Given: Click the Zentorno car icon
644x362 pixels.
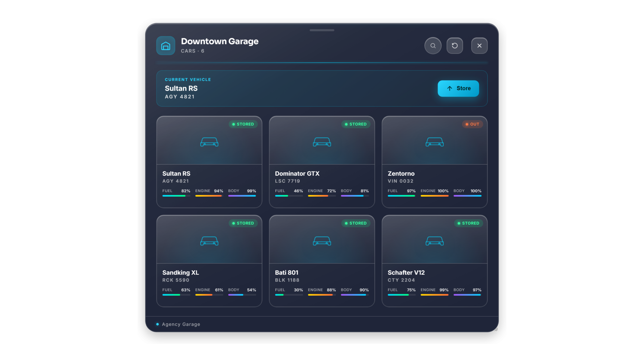Looking at the screenshot, I should [435, 142].
